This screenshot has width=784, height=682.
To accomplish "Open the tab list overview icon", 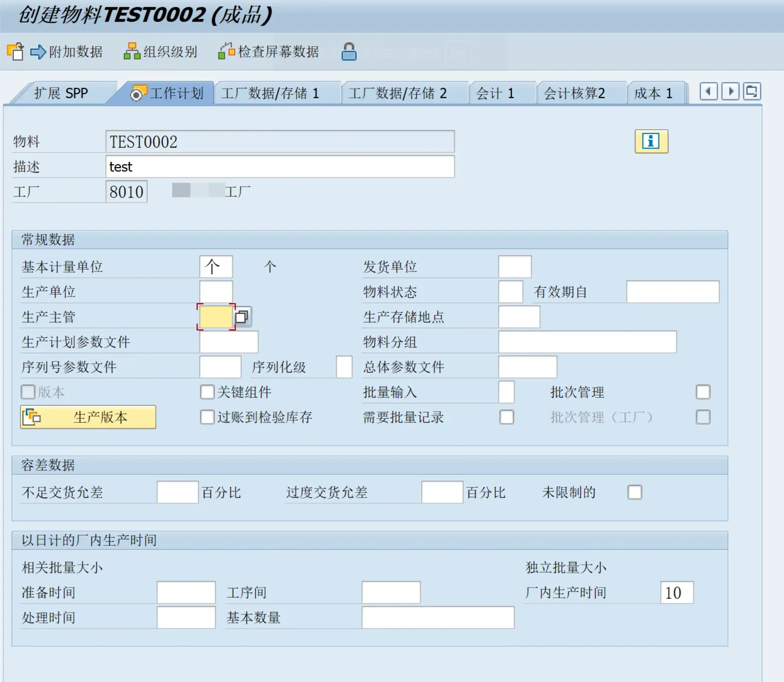I will 752,92.
